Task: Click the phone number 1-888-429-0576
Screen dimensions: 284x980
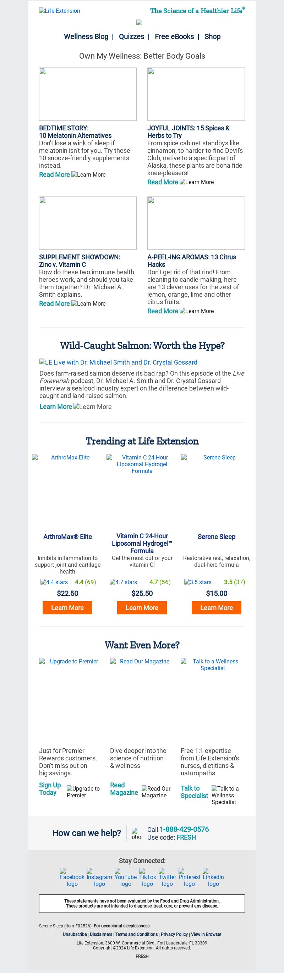Action: pos(184,829)
